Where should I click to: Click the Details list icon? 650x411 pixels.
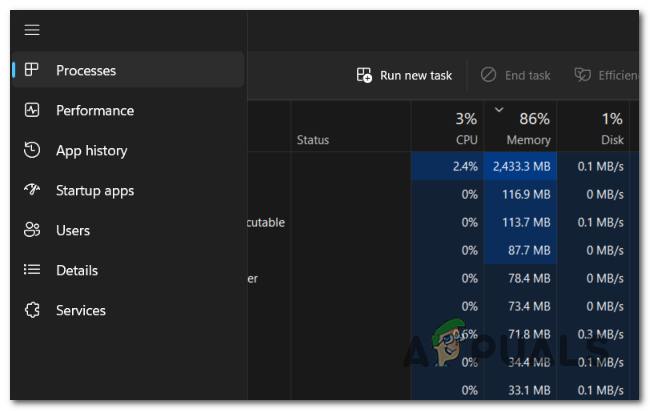pyautogui.click(x=32, y=270)
